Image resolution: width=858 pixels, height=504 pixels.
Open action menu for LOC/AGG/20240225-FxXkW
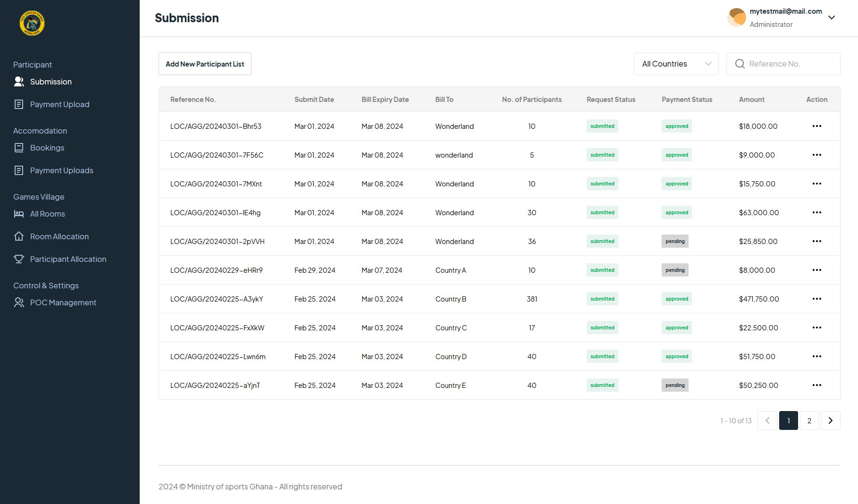(817, 328)
